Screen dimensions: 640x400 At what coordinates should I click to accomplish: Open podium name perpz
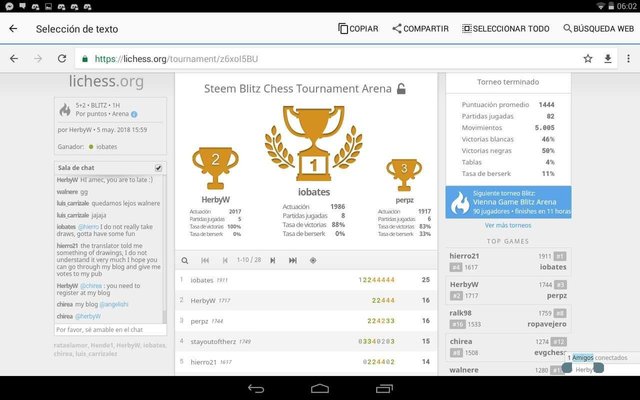click(404, 200)
